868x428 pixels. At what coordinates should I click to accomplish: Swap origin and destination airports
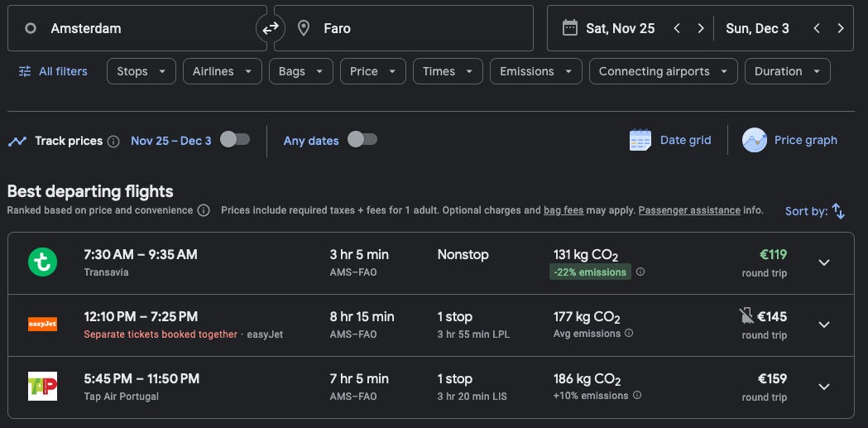click(x=271, y=29)
